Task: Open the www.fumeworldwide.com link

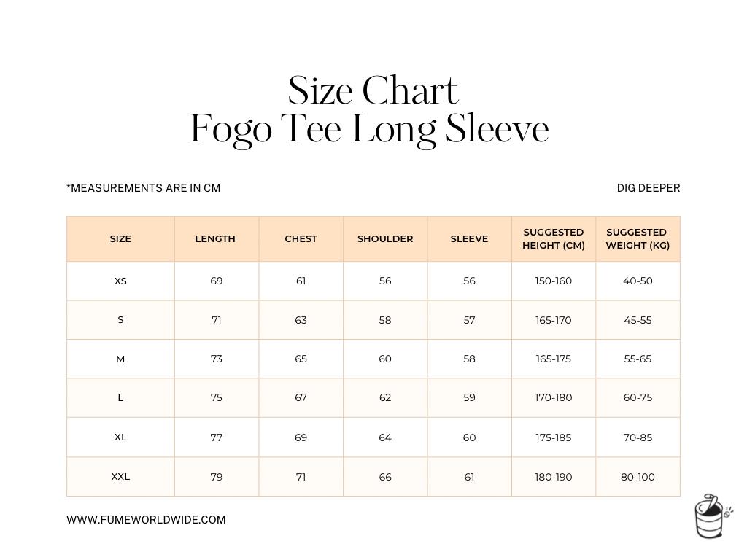Action: 146,520
